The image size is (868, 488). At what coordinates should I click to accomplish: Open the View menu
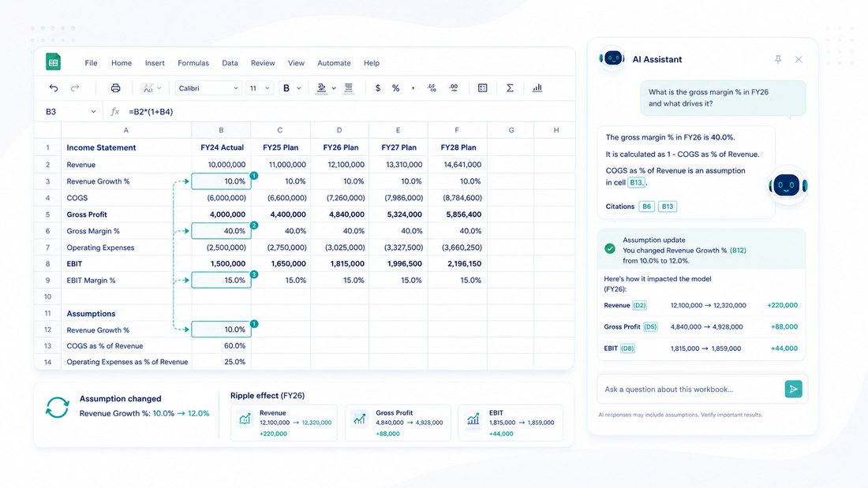[x=296, y=63]
